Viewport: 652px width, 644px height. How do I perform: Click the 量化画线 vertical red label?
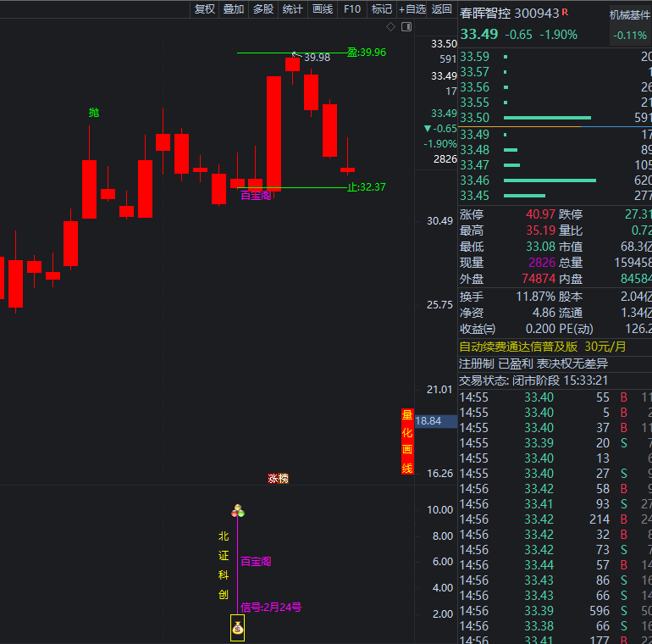(x=407, y=441)
